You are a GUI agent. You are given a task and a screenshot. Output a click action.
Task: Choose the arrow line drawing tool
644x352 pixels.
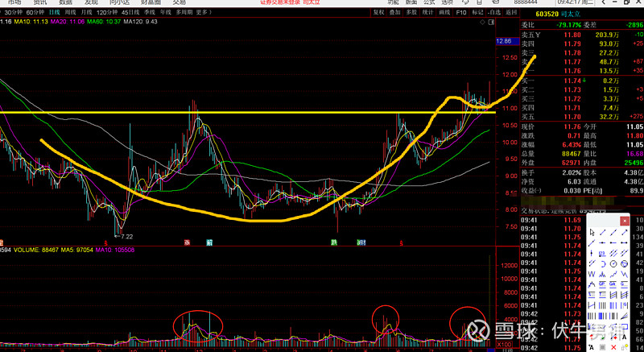[625, 233]
